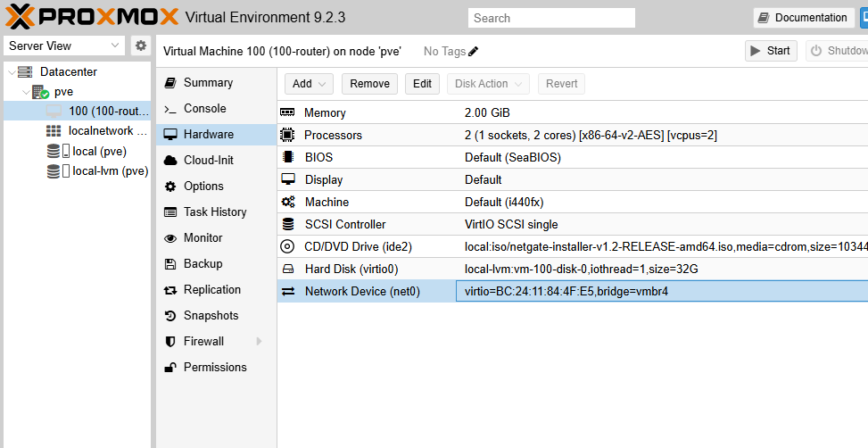Click the Datacenter server icon
Viewport: 868px width, 448px height.
25,71
